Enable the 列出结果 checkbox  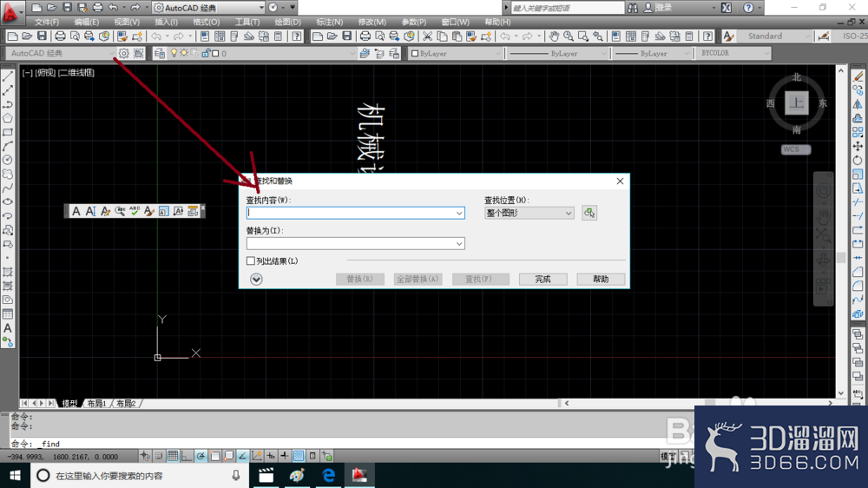click(x=251, y=260)
